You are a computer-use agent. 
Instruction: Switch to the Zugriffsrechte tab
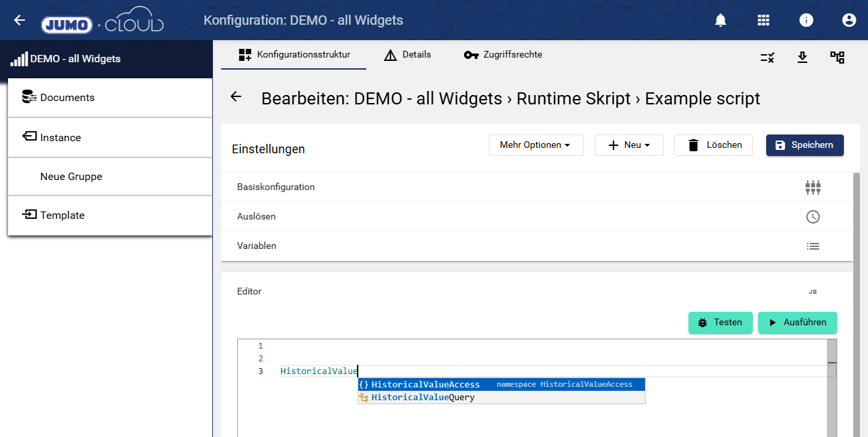click(503, 55)
